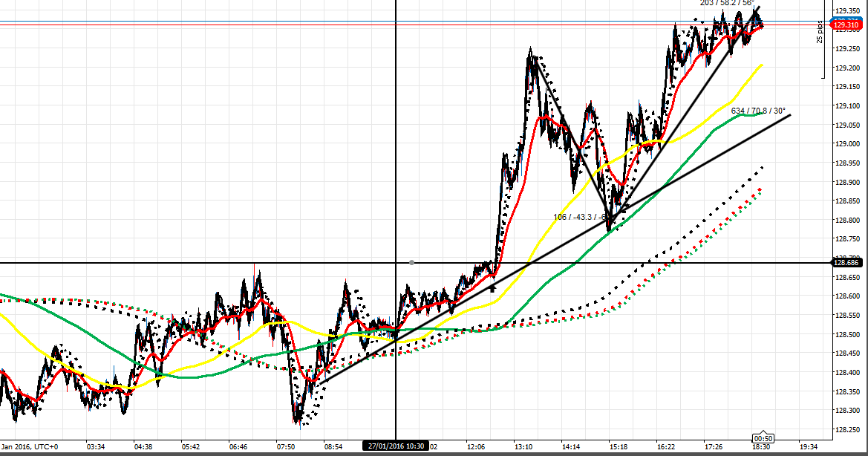The image size is (868, 456).
Task: Select the gray handle dot on horizontal line
Action: click(x=412, y=262)
